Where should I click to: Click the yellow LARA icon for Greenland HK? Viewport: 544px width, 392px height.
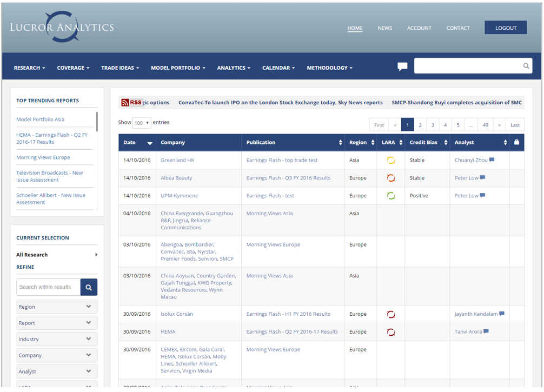tap(390, 160)
